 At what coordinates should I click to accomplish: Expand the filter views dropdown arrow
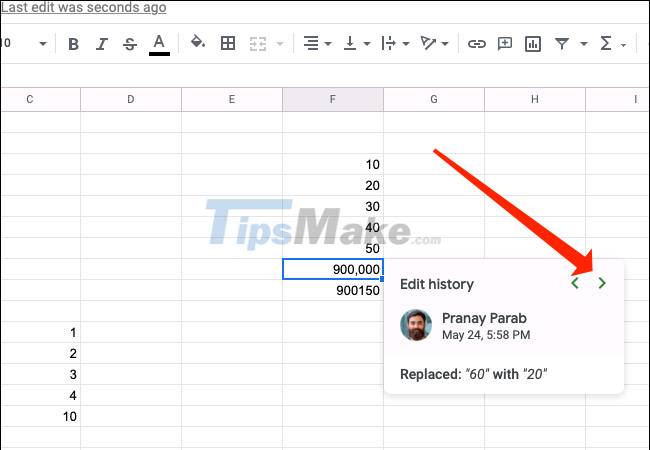pos(584,44)
